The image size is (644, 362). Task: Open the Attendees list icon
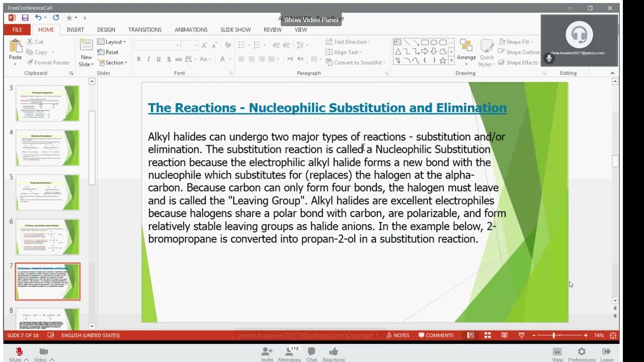[289, 351]
